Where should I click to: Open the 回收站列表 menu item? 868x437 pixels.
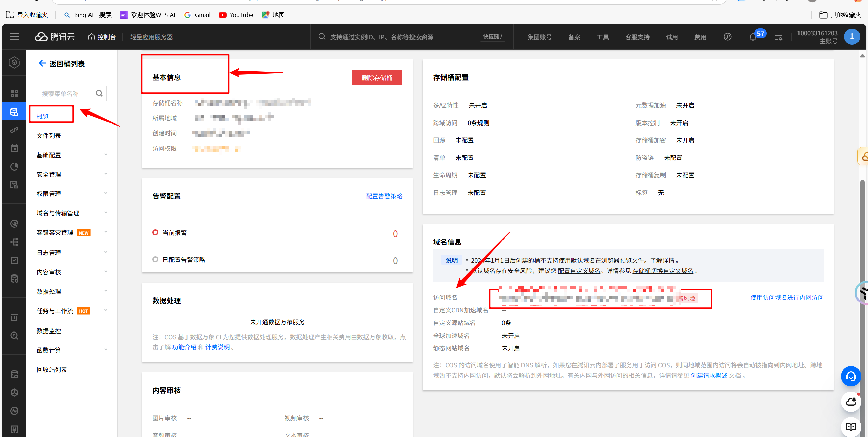click(x=52, y=369)
